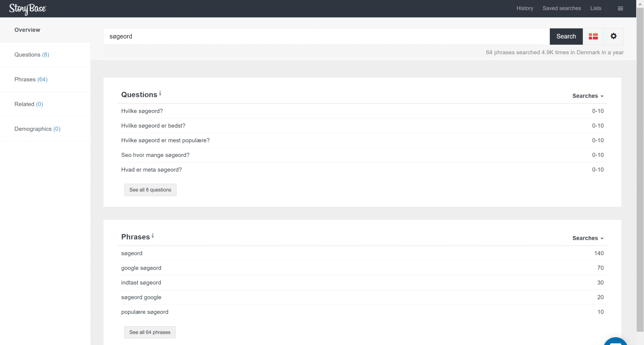The width and height of the screenshot is (644, 345).
Task: Expand Searches sort dropdown in Questions
Action: (x=588, y=96)
